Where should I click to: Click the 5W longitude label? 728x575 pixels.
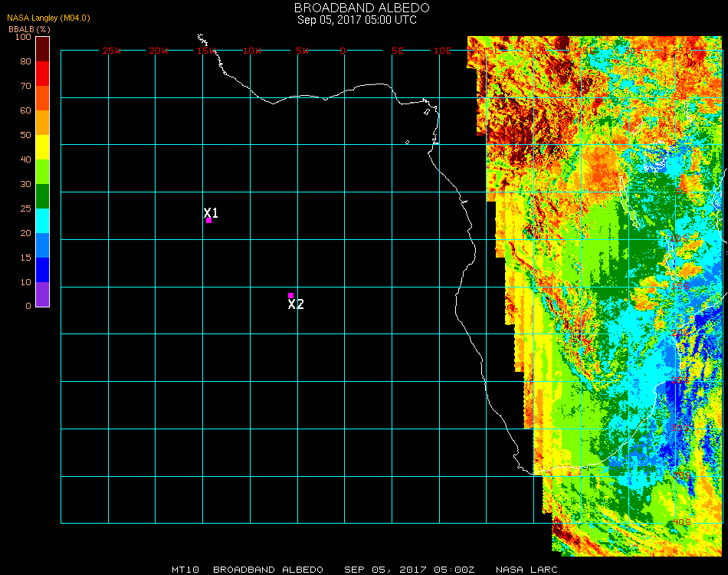pos(302,51)
